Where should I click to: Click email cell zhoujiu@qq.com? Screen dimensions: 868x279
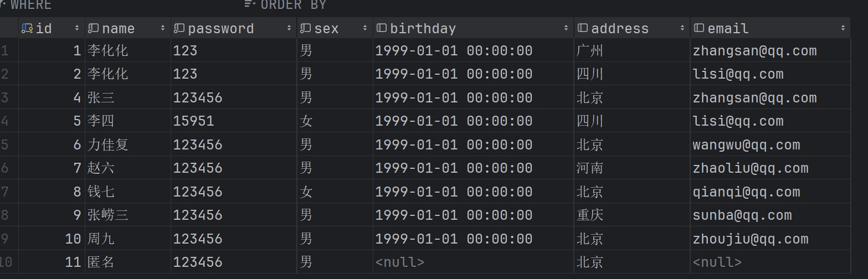[x=770, y=239]
